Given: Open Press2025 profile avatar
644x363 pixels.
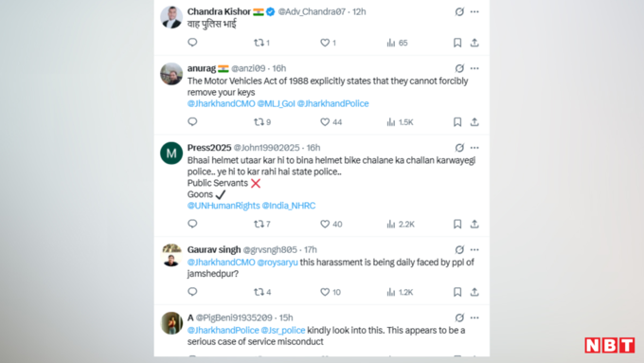Looking at the screenshot, I should (171, 153).
